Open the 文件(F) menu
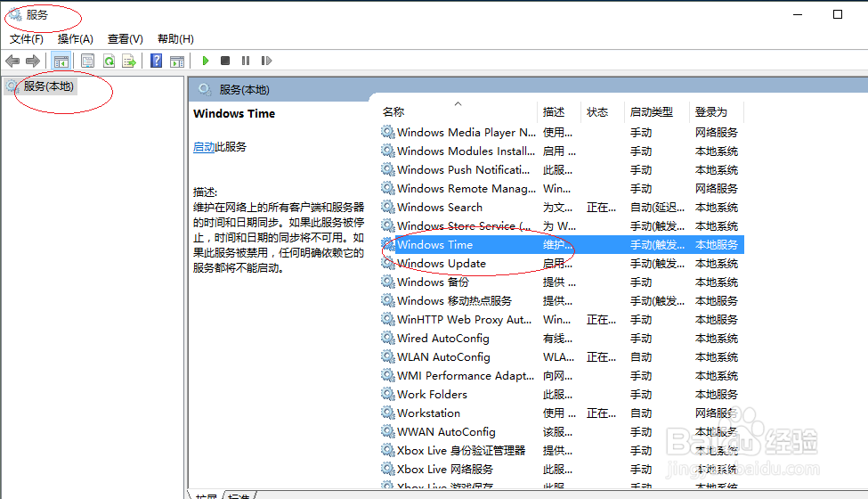This screenshot has height=499, width=868. tap(27, 39)
